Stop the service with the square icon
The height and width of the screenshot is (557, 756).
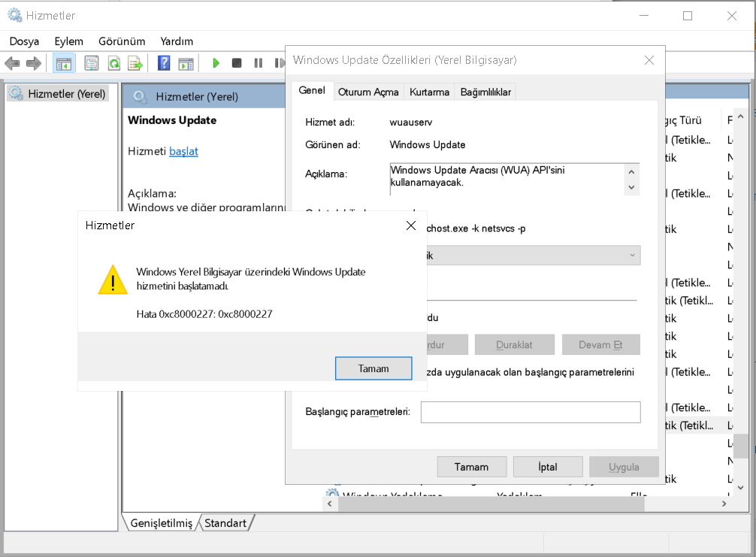coord(237,63)
